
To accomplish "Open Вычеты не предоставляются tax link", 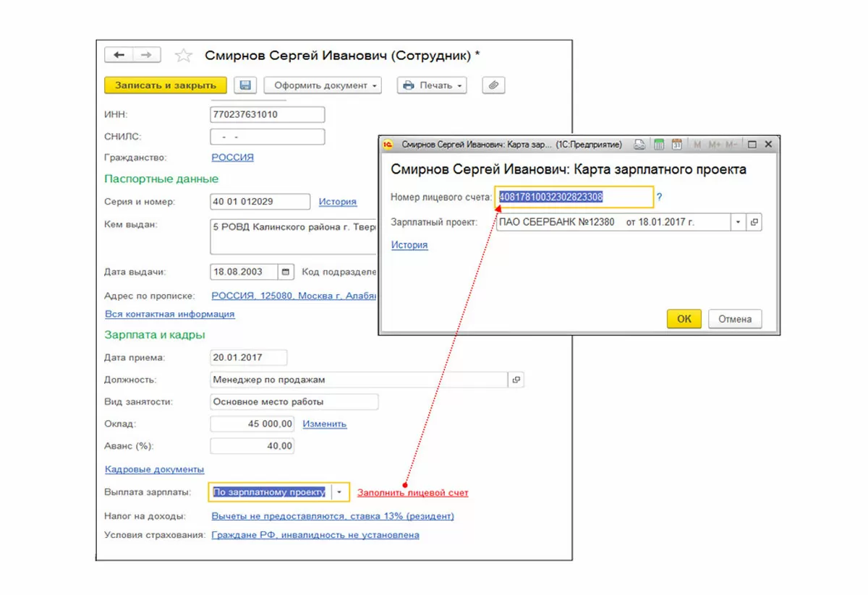I will (333, 516).
